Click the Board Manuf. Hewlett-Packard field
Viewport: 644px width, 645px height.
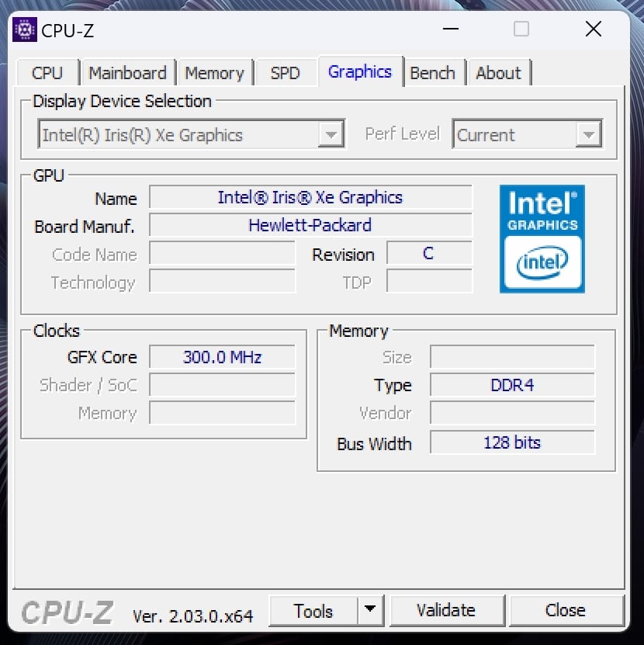310,225
